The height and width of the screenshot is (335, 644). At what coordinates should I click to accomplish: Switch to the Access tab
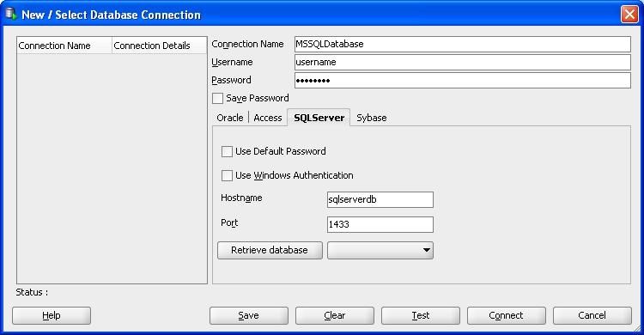[268, 118]
